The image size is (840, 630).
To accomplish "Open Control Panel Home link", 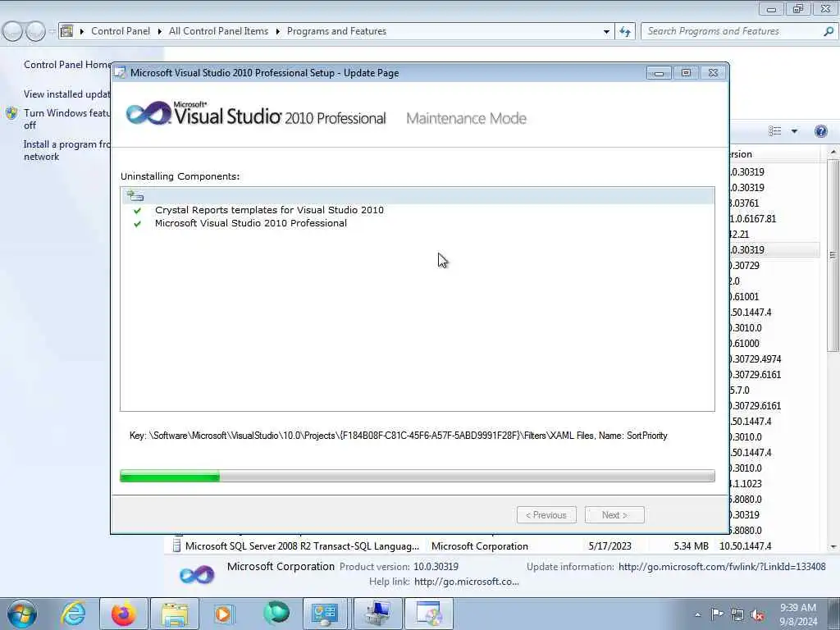I will coord(67,64).
